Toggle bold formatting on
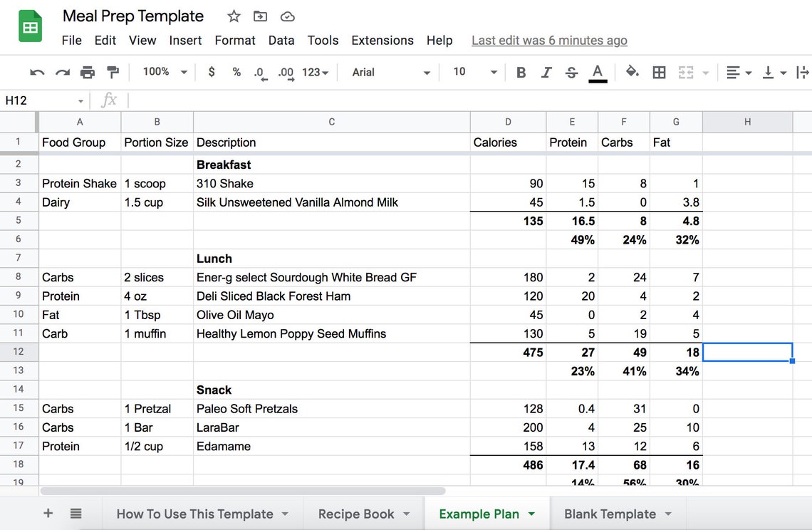This screenshot has width=812, height=530. (521, 72)
